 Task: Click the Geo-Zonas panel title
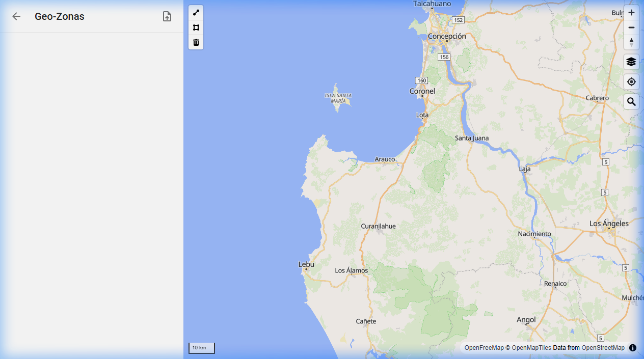point(60,16)
